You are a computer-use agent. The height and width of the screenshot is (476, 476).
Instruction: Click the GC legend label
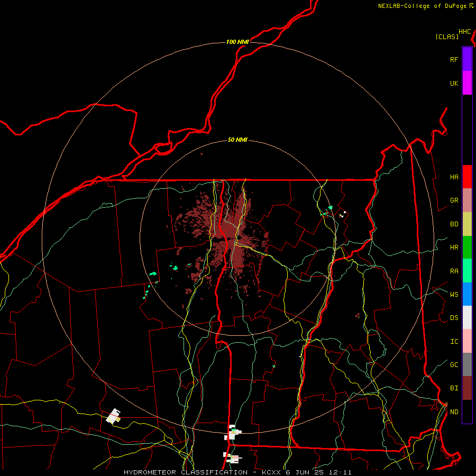coord(454,365)
